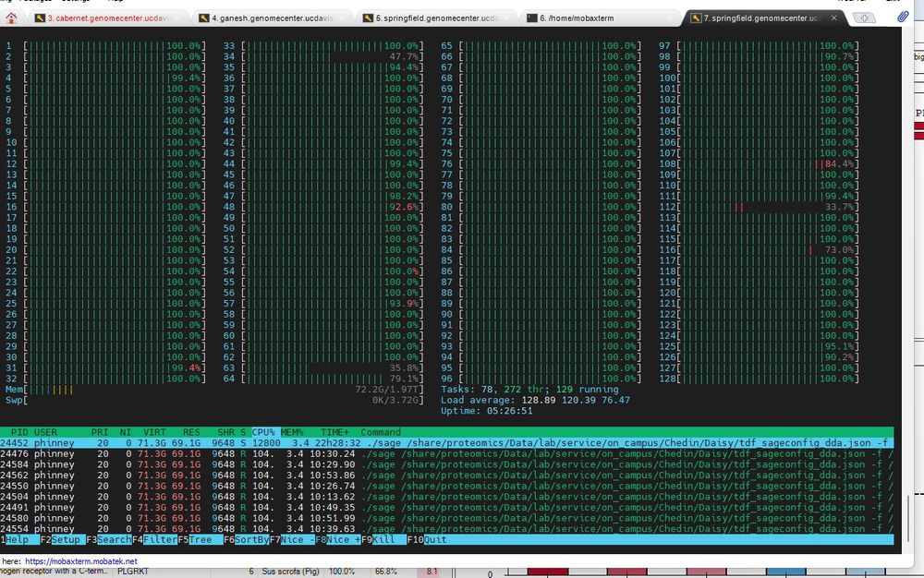Click CPU 112 meter showing 33.7%
The width and height of the screenshot is (924, 578).
pos(759,207)
